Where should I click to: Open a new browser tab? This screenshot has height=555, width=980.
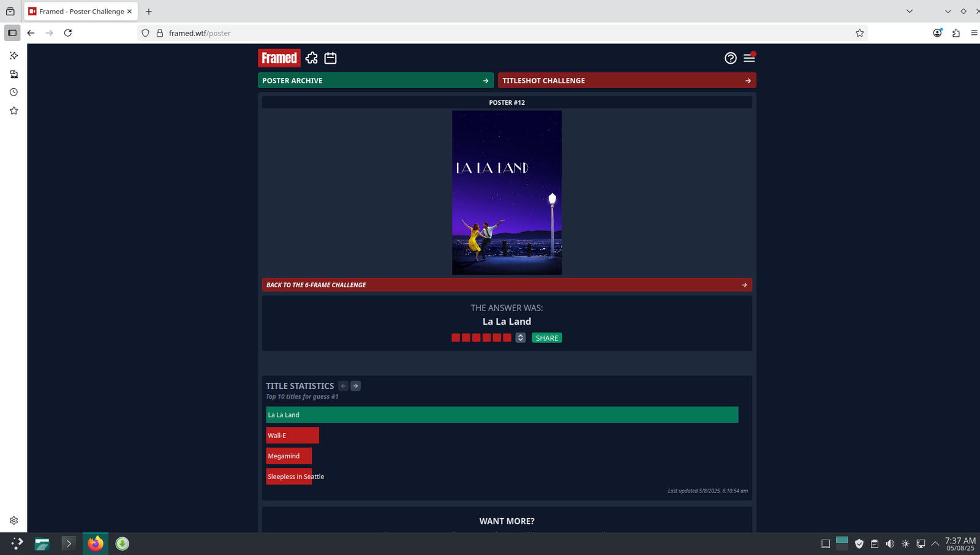tap(149, 11)
